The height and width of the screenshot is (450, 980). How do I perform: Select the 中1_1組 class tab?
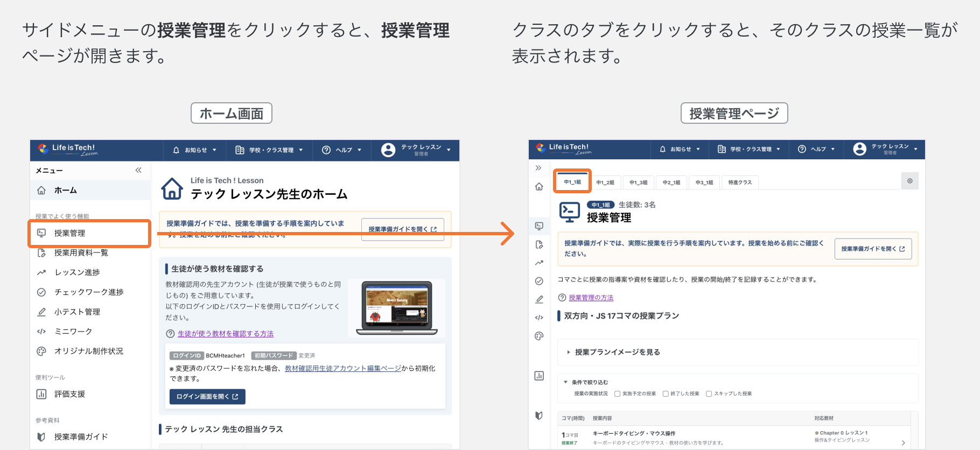572,182
